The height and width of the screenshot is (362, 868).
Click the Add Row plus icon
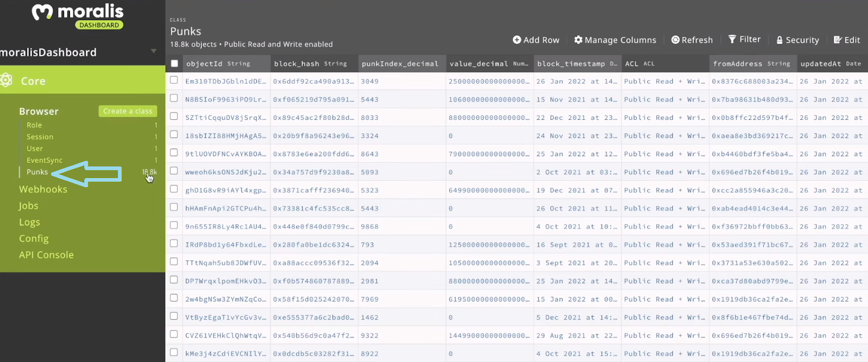click(x=517, y=40)
